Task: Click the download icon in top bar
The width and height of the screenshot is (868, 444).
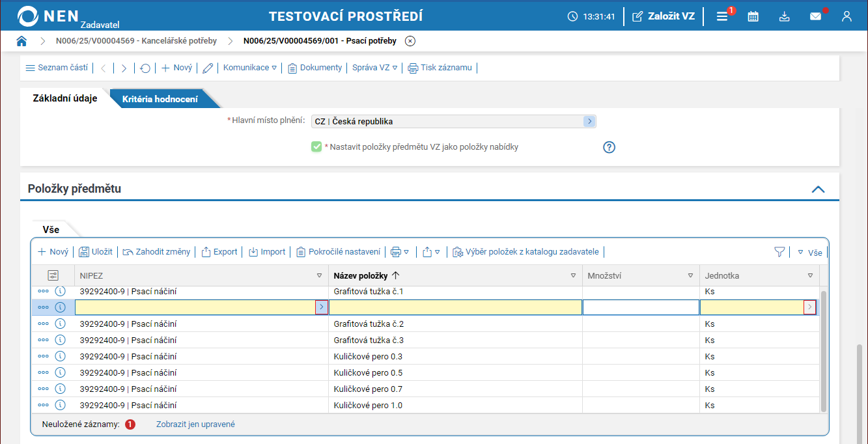Action: coord(784,16)
